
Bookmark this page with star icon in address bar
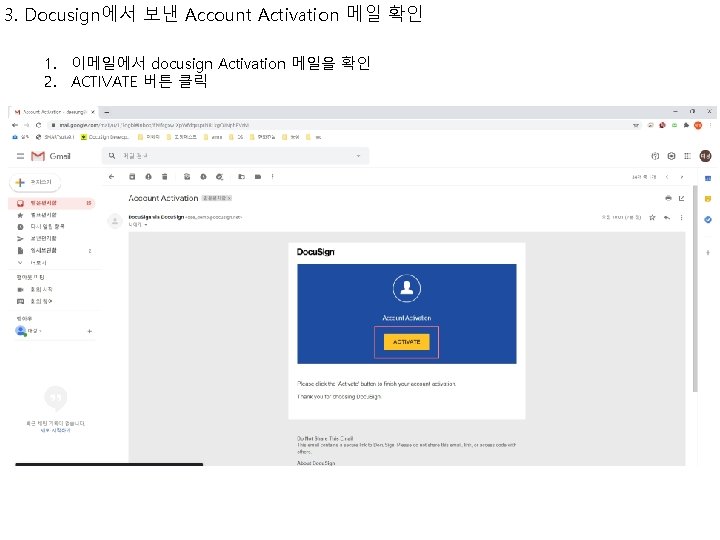pos(636,125)
